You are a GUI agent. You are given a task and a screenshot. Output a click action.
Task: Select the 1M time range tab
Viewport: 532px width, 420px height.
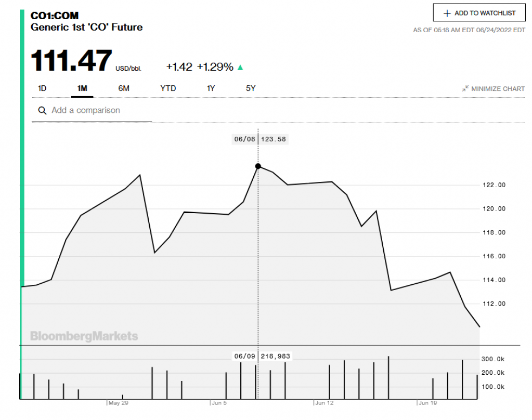(x=82, y=88)
